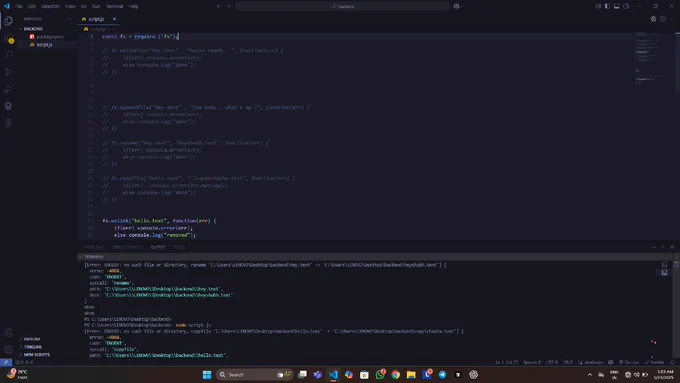The height and width of the screenshot is (383, 680).
Task: Open the Run menu
Action: point(96,7)
